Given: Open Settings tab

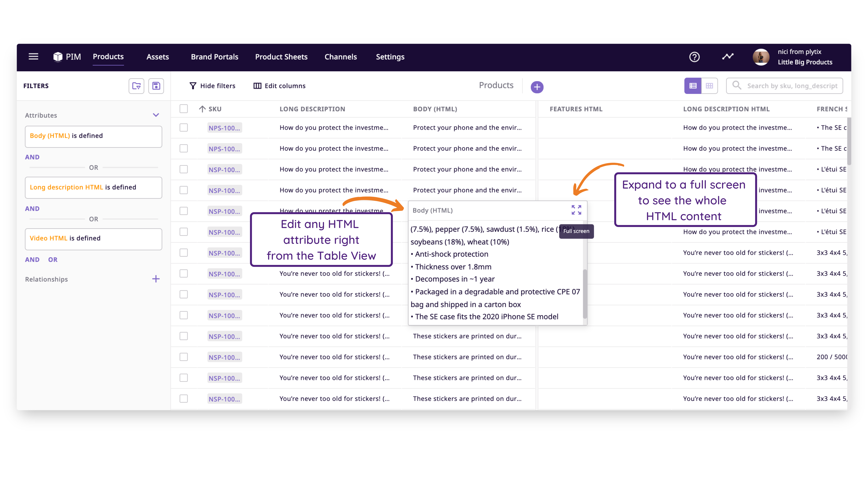Looking at the screenshot, I should coord(390,57).
